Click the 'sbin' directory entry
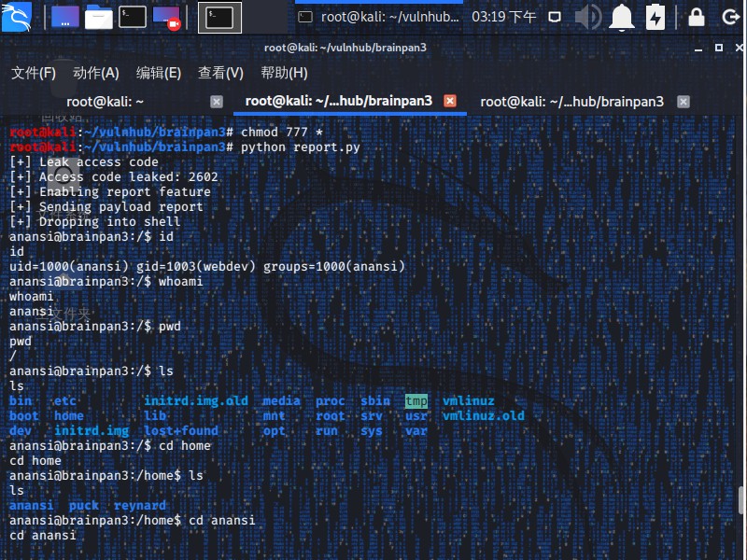This screenshot has height=560, width=747. [x=375, y=401]
